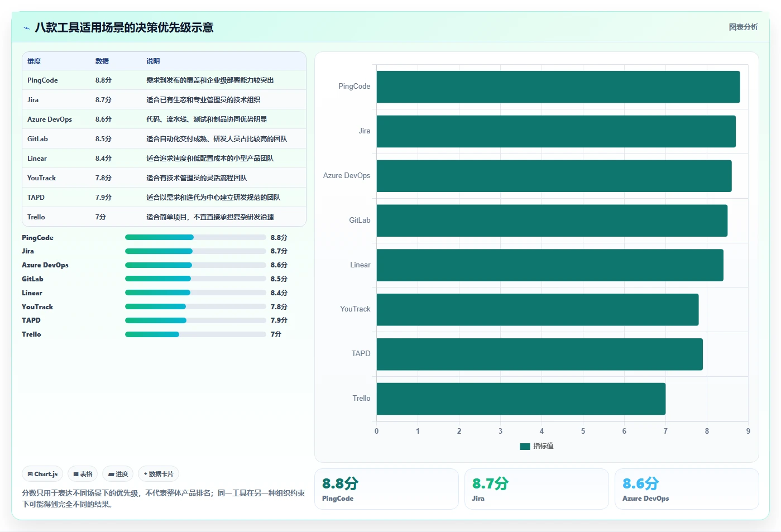
Task: Click the GitLab progress bar
Action: (195, 279)
